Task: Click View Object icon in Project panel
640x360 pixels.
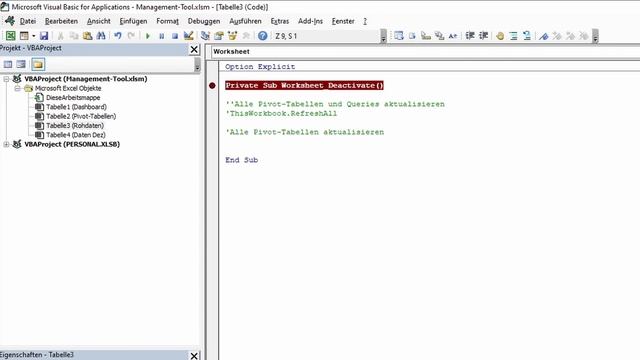Action: [21, 64]
